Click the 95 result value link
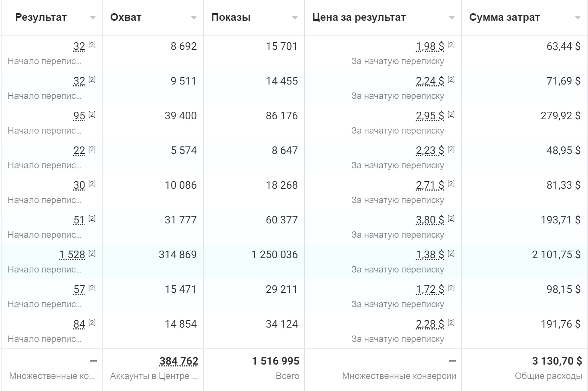The width and height of the screenshot is (588, 391). 79,116
